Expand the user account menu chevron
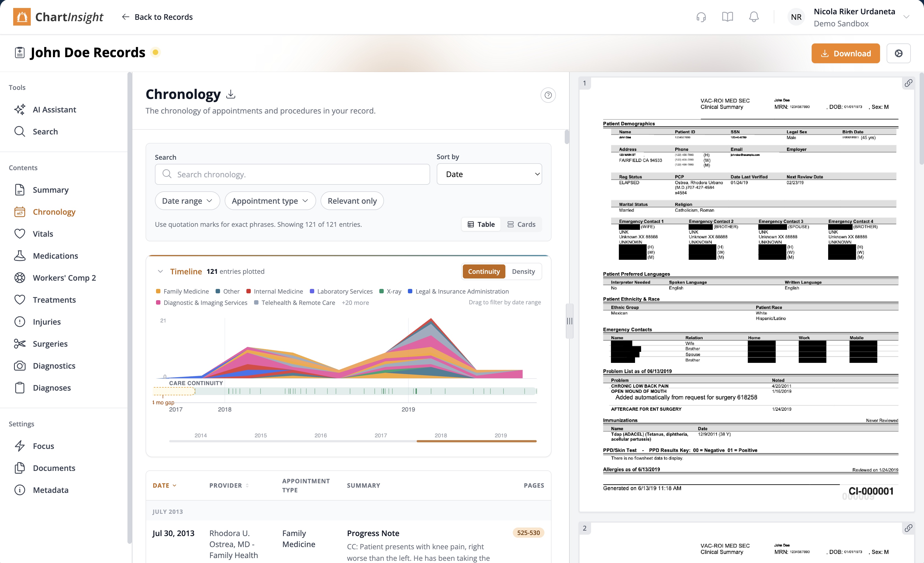This screenshot has height=563, width=924. coord(906,17)
